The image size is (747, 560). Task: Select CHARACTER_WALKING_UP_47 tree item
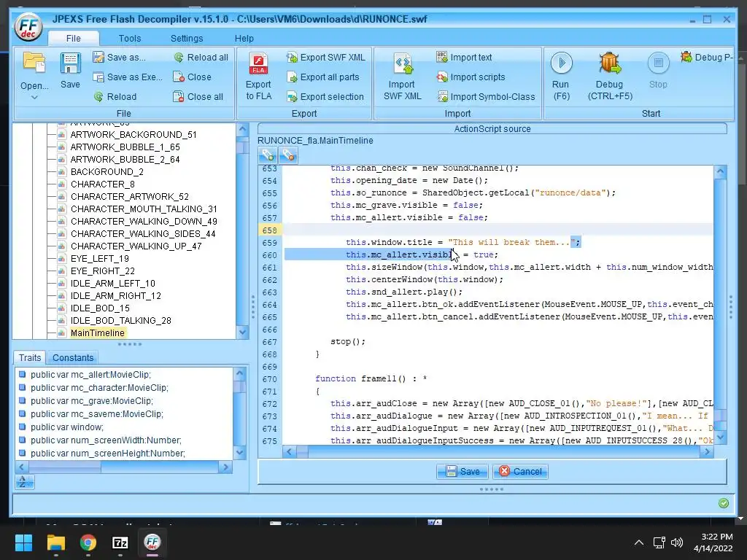[x=136, y=246]
